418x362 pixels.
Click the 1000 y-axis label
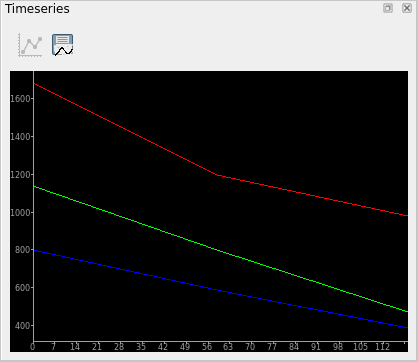coord(20,212)
